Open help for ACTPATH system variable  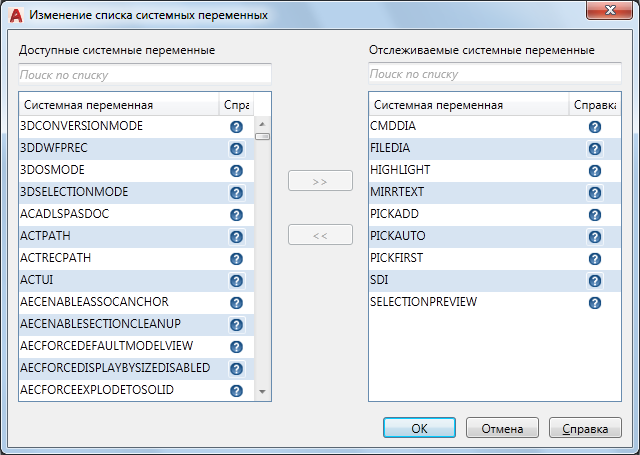click(x=237, y=236)
